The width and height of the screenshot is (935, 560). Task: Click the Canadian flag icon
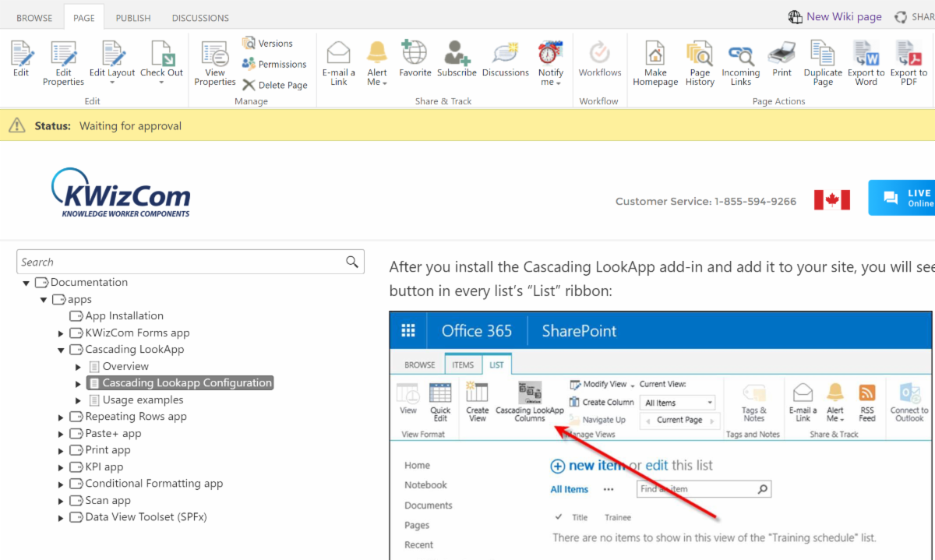(x=831, y=199)
